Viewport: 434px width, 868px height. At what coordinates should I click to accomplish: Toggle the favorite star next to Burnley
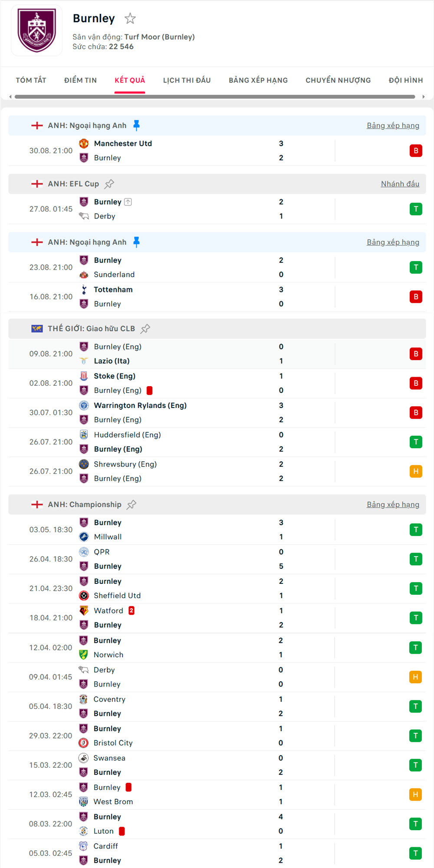tap(130, 19)
